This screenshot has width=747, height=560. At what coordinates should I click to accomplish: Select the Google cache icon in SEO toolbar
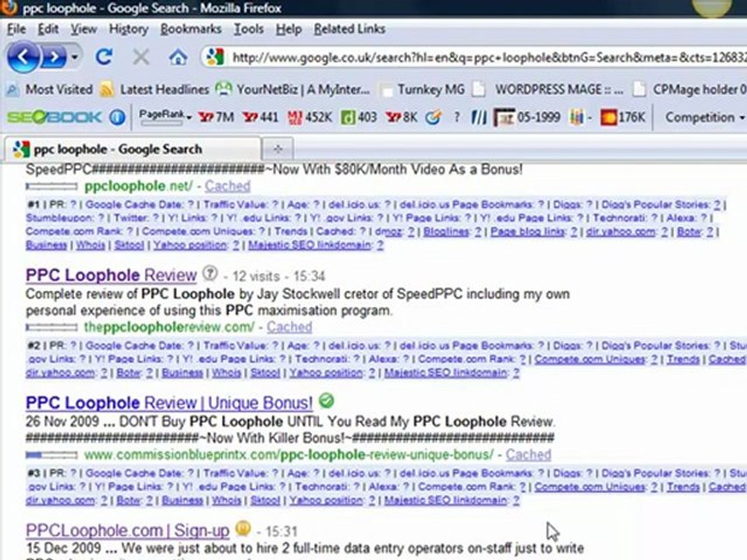tap(433, 117)
